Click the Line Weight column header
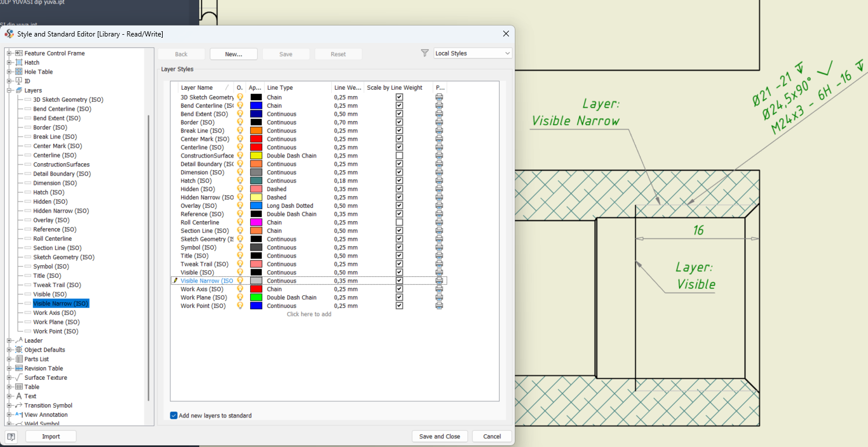This screenshot has height=447, width=868. pos(348,87)
